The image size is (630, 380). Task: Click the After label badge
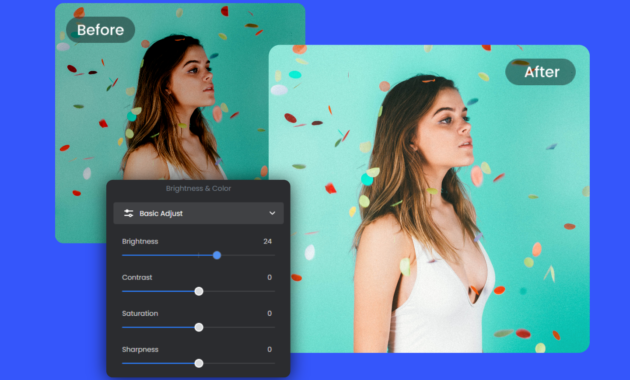click(540, 72)
